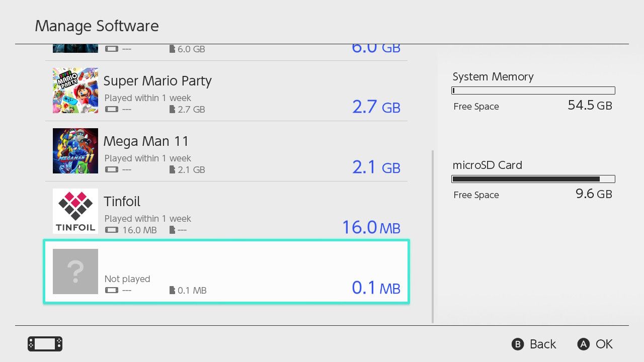Select the unknown software question mark icon
The width and height of the screenshot is (644, 362).
click(75, 271)
